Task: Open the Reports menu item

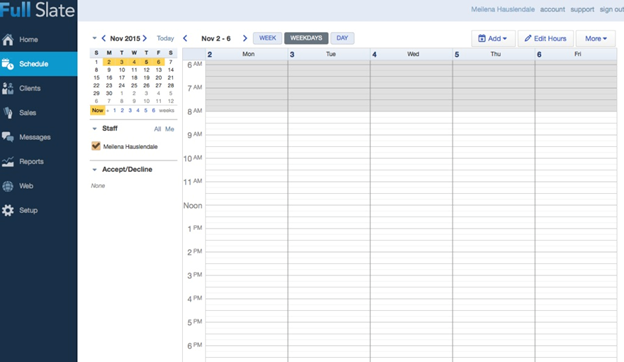Action: pyautogui.click(x=39, y=162)
